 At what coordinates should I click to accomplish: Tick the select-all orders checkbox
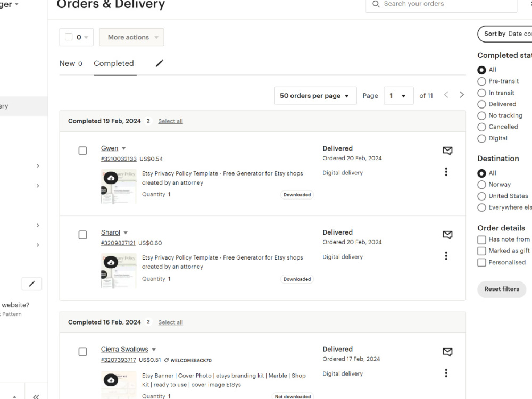click(69, 37)
